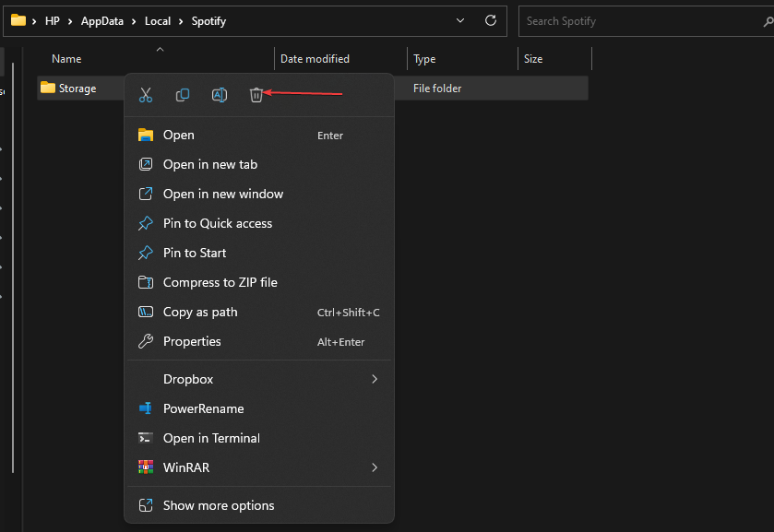This screenshot has width=774, height=532.
Task: Click the PowerRename icon
Action: click(146, 408)
